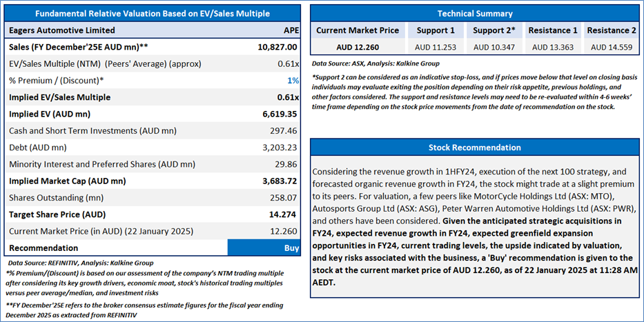Click the APE ticker cell
This screenshot has height=322, width=644.
coord(291,30)
